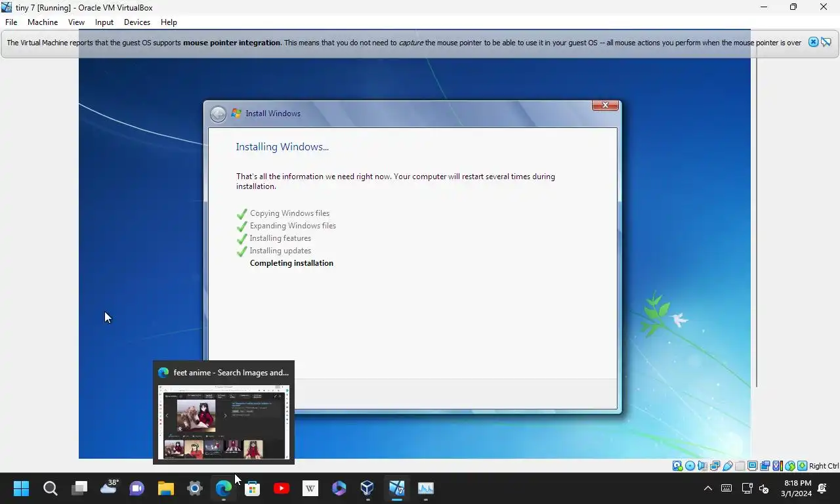Open the Machine menu
This screenshot has height=504, width=840.
pyautogui.click(x=43, y=22)
